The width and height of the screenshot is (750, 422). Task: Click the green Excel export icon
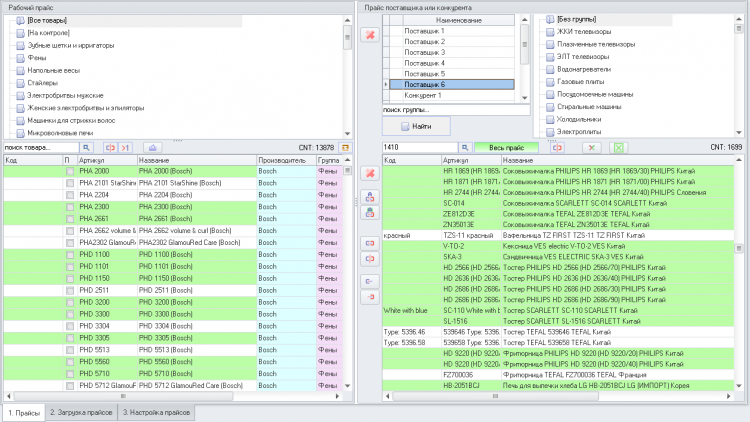(x=619, y=147)
